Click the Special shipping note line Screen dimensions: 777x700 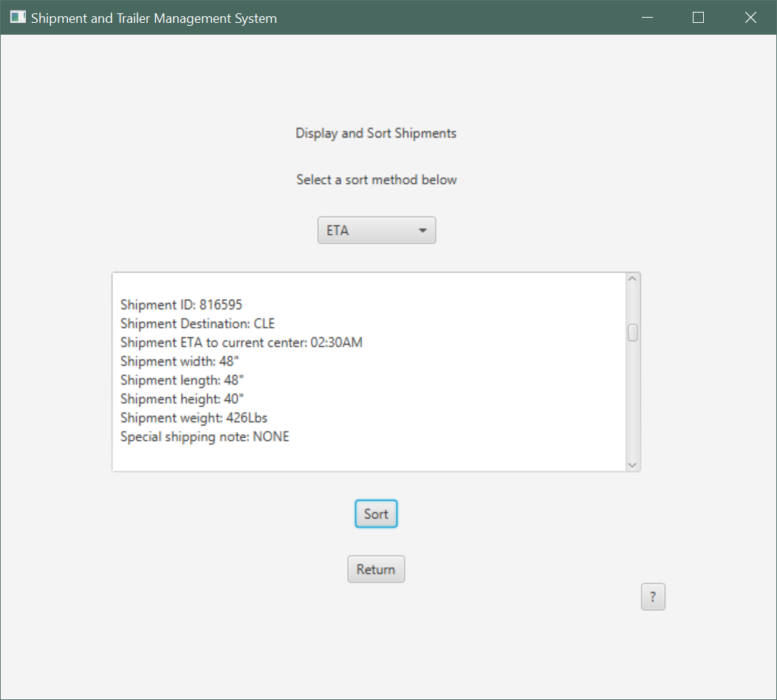(x=204, y=436)
